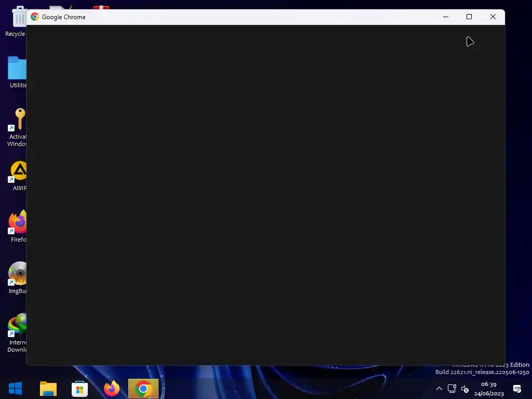Select the ImgBurn desktop shortcut
532x399 pixels.
click(x=18, y=277)
